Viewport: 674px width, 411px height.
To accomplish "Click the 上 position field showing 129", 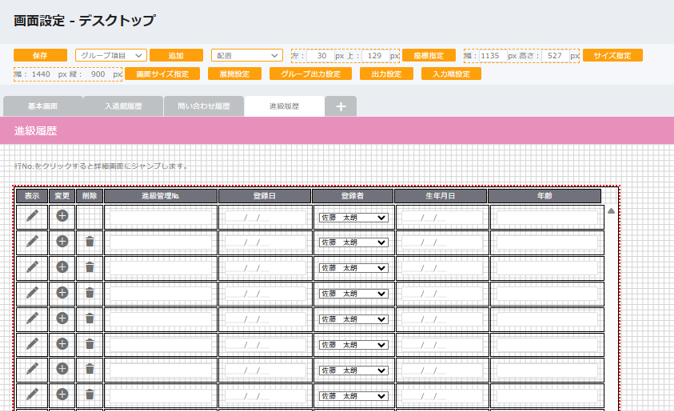I will (375, 55).
